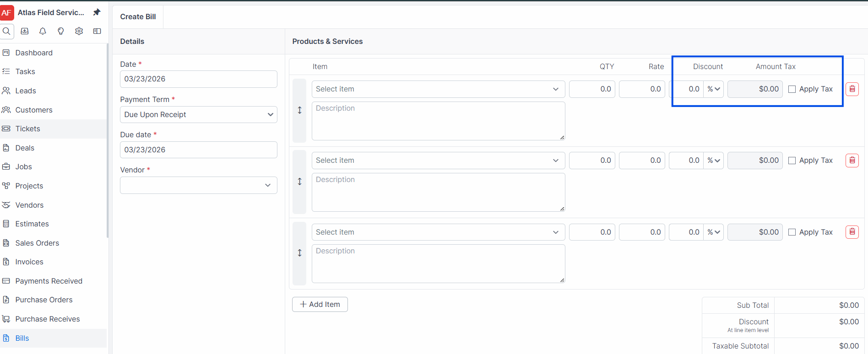
Task: Click the Date input field
Action: pyautogui.click(x=199, y=79)
